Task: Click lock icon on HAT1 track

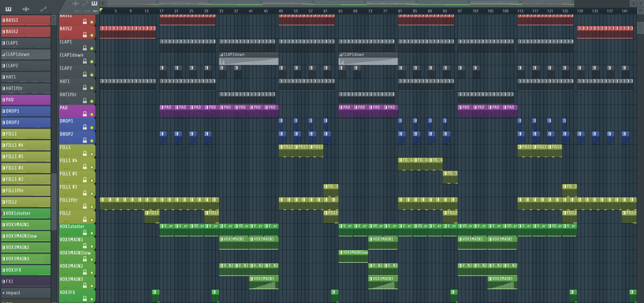Action: [x=85, y=88]
